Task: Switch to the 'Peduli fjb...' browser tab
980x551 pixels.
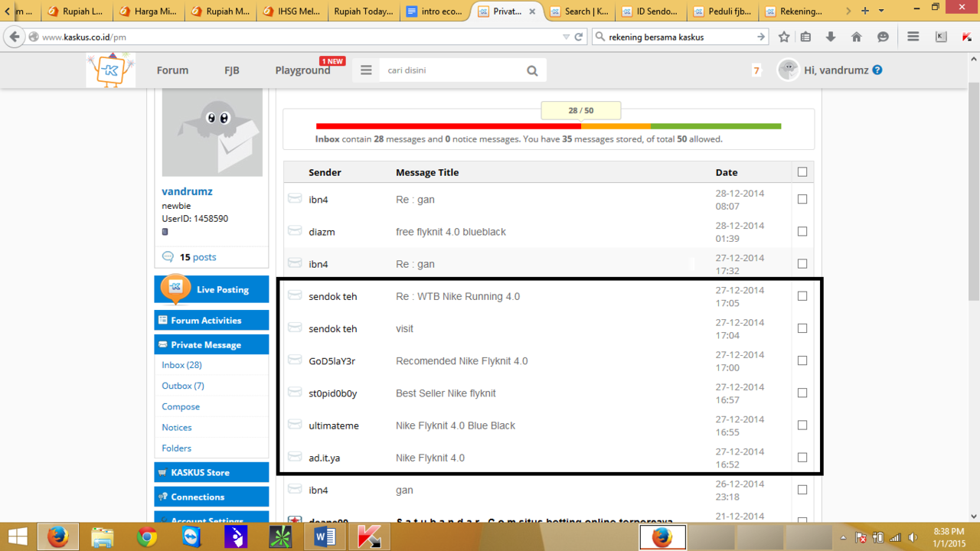Action: pos(724,11)
